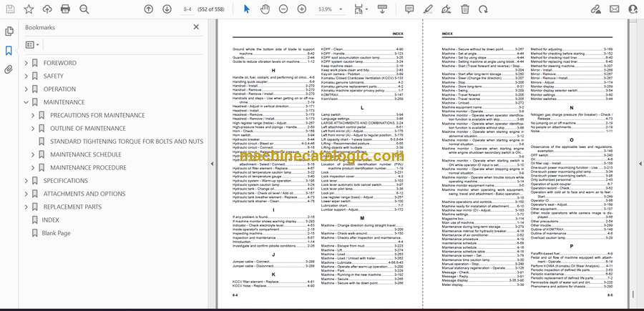Jump to the OPERATION section
This screenshot has height=311, width=644.
(59, 89)
